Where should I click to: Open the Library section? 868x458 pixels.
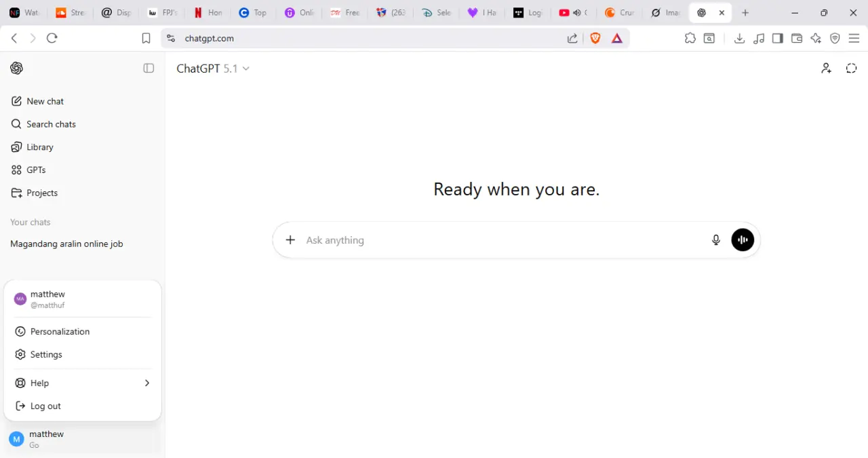[83, 147]
